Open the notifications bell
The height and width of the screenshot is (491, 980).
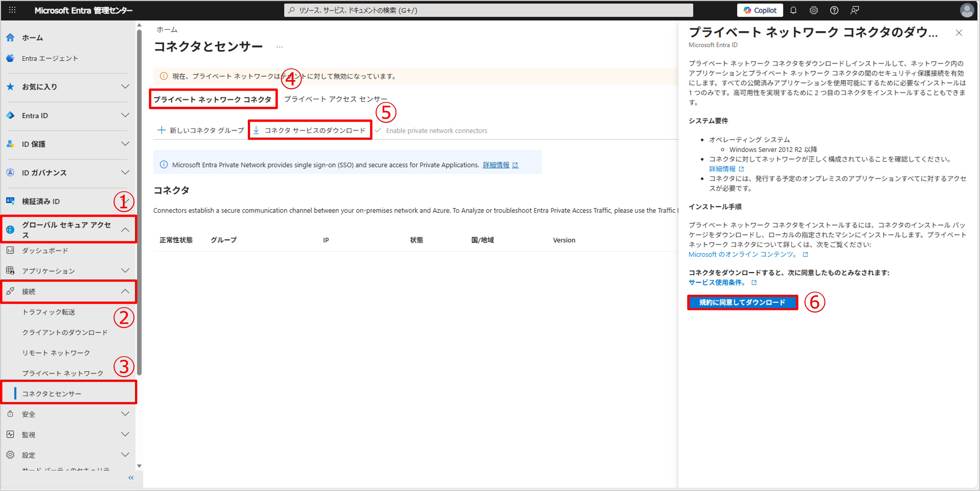tap(793, 10)
